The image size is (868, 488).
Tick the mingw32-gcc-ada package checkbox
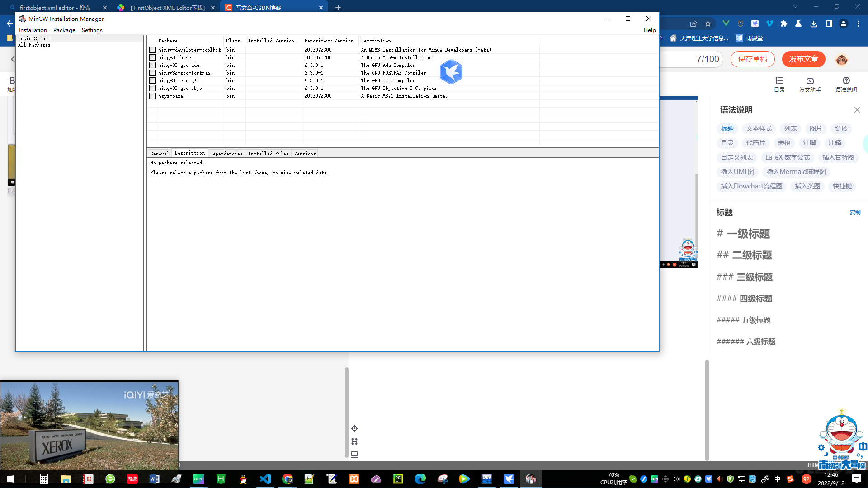(x=152, y=66)
